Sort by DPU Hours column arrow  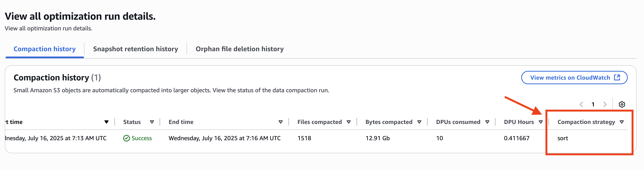[x=541, y=122]
